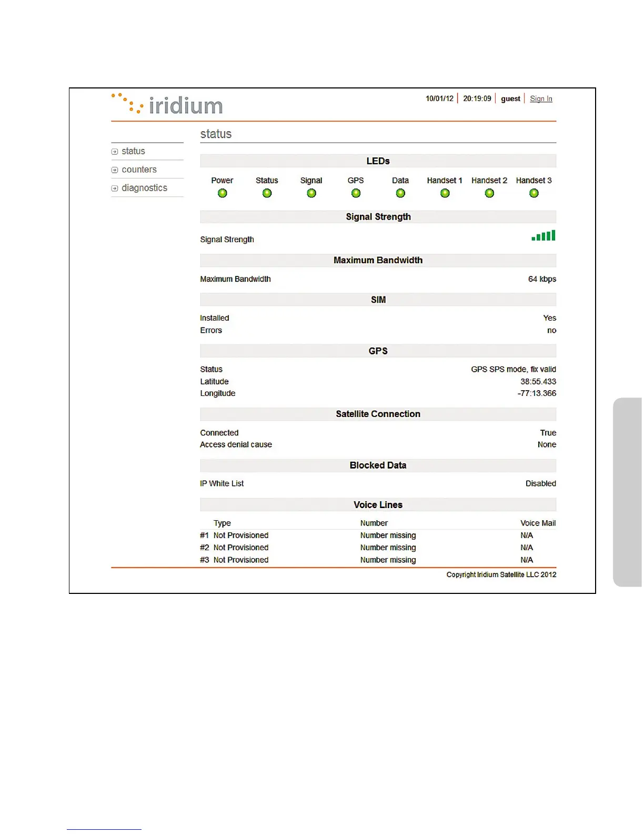Click the Access denial cause value None
Viewport: 644px width, 834px height.
point(547,444)
